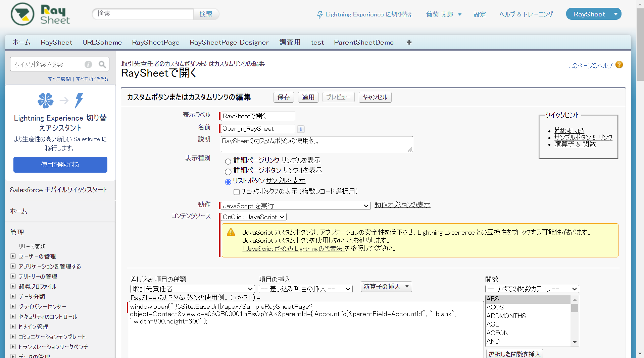Image resolution: width=644 pixels, height=358 pixels.
Task: Open すべての関数カテゴリ dropdown
Action: 532,289
